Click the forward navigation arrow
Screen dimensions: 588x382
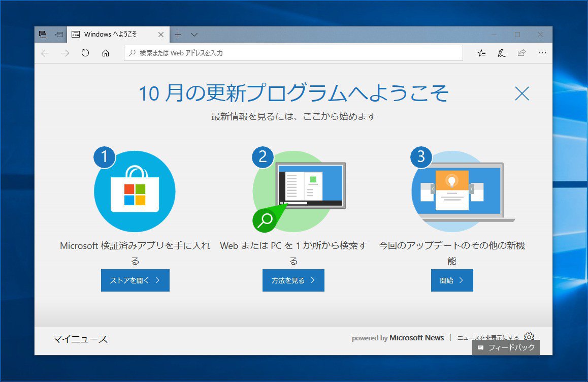(x=66, y=53)
